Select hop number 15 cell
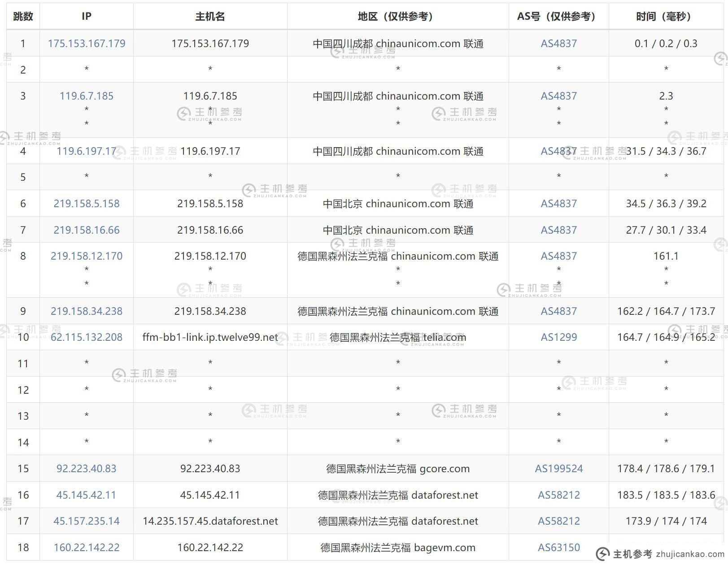728x565 pixels. 23,469
